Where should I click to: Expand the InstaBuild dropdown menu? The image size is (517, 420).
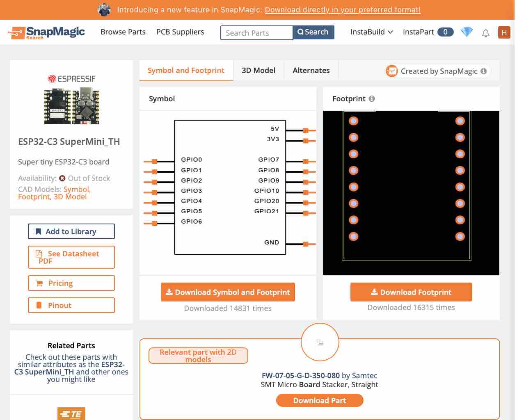[371, 32]
